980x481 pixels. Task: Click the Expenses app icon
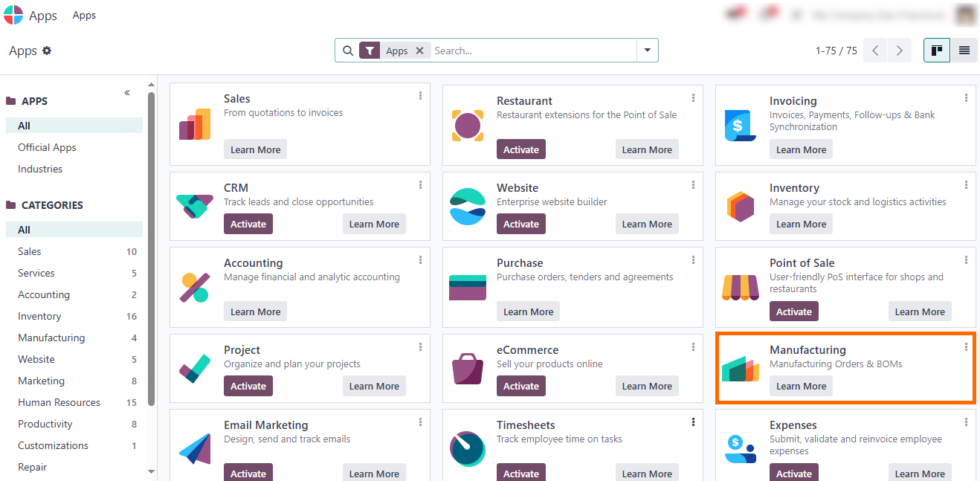pyautogui.click(x=741, y=449)
